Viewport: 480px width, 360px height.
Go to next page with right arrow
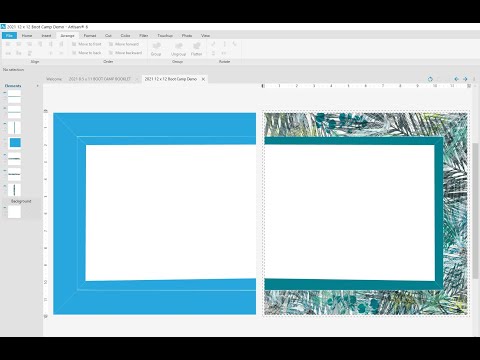point(465,79)
